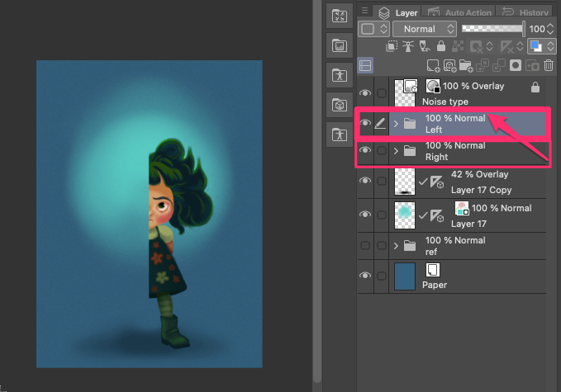Image resolution: width=561 pixels, height=392 pixels.
Task: Click pen editing icon on Left folder
Action: (x=380, y=123)
